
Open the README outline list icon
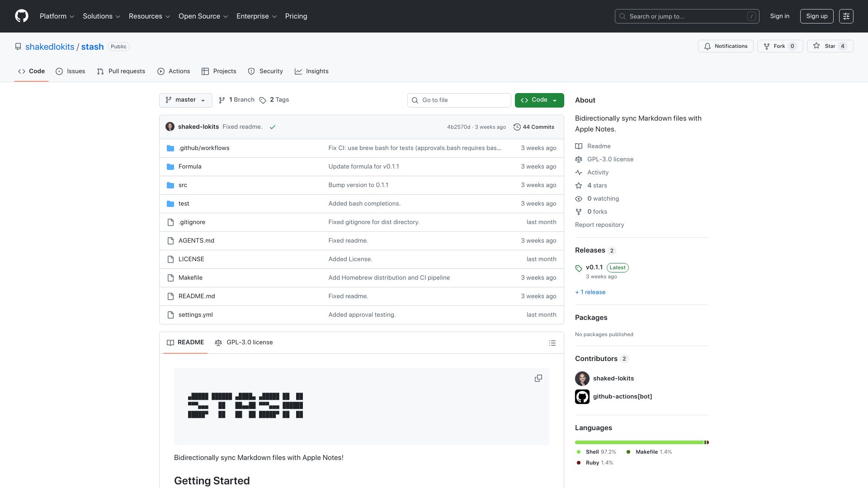pyautogui.click(x=552, y=343)
